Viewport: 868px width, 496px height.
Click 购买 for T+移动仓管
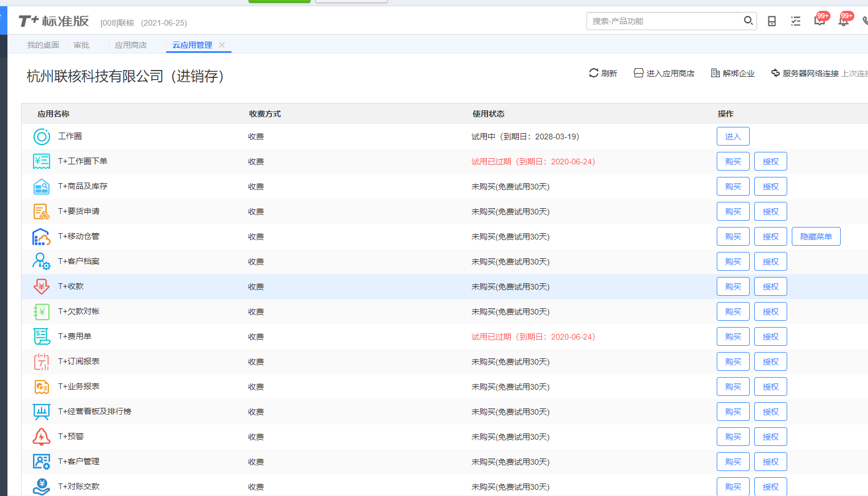pyautogui.click(x=733, y=237)
